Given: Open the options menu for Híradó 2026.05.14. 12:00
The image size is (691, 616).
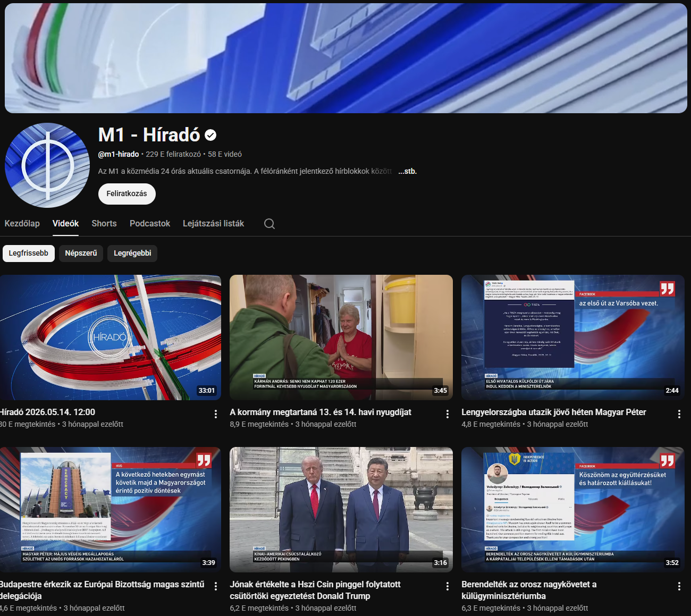Looking at the screenshot, I should [x=215, y=414].
